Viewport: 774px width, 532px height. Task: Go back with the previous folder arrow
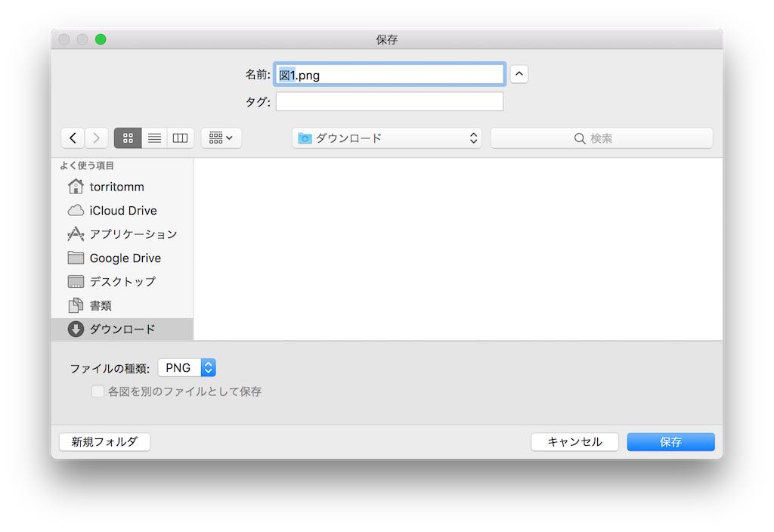click(73, 138)
